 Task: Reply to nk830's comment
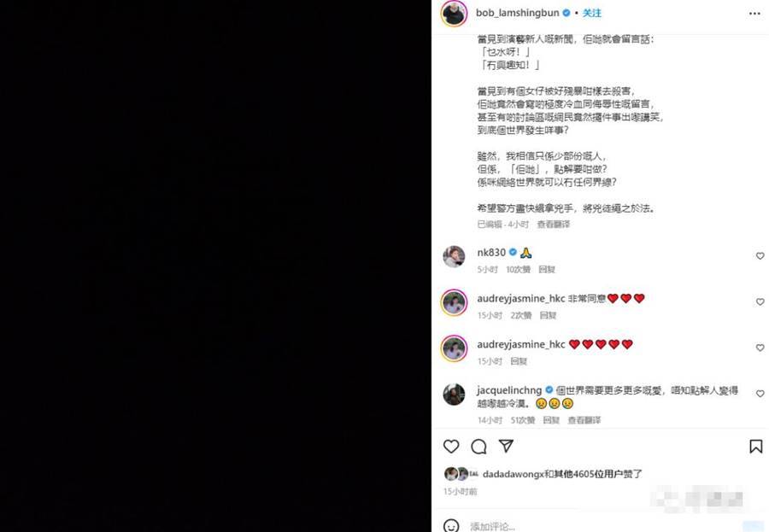point(546,269)
